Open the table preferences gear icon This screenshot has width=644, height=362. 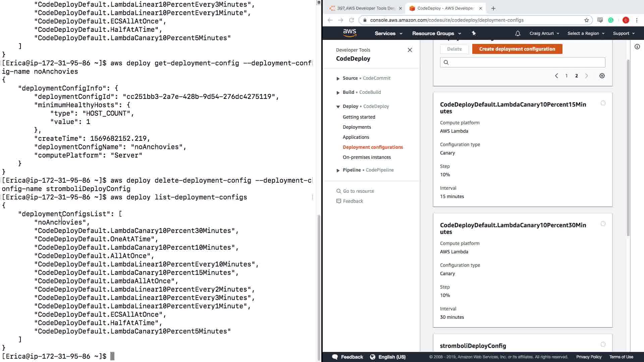(x=602, y=76)
